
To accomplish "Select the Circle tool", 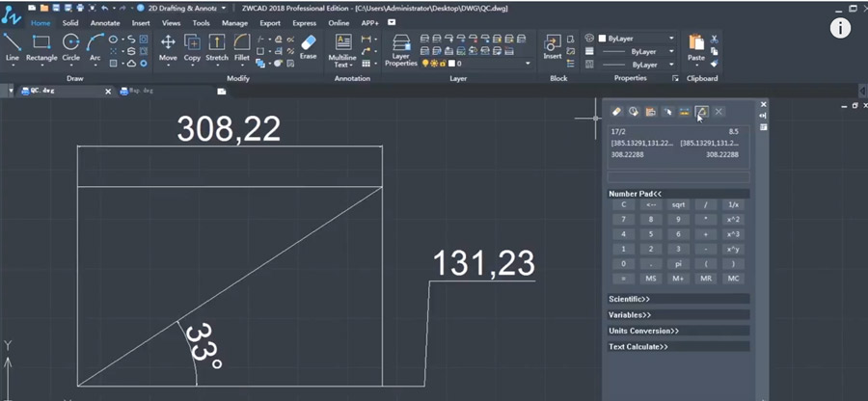I will 70,46.
